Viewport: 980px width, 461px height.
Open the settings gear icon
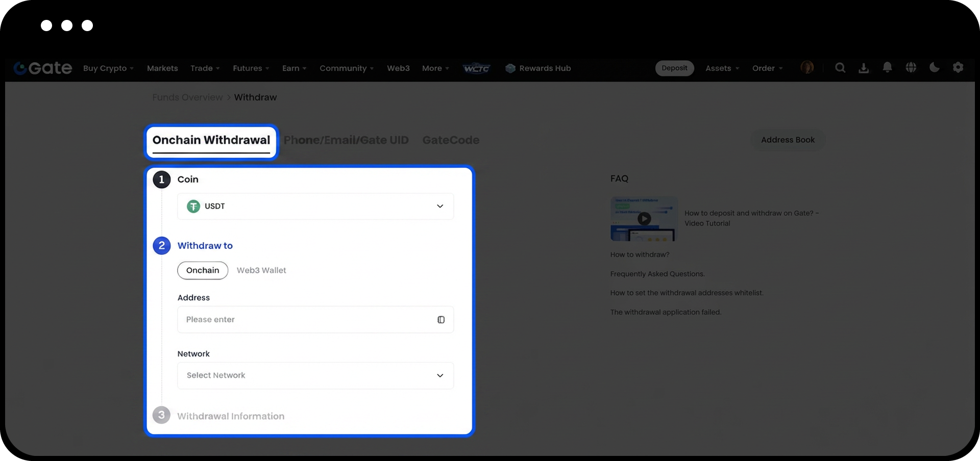click(958, 68)
